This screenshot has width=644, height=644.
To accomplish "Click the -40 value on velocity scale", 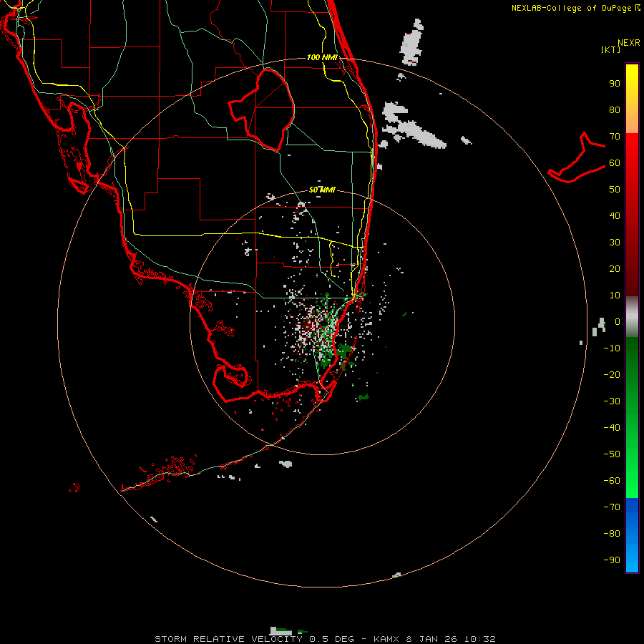I will click(x=612, y=428).
